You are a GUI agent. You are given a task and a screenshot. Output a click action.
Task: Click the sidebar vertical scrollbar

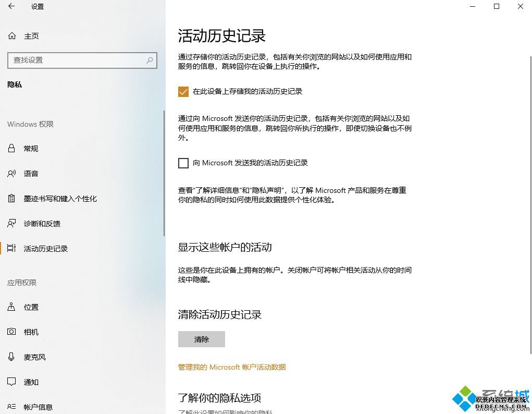[x=164, y=173]
